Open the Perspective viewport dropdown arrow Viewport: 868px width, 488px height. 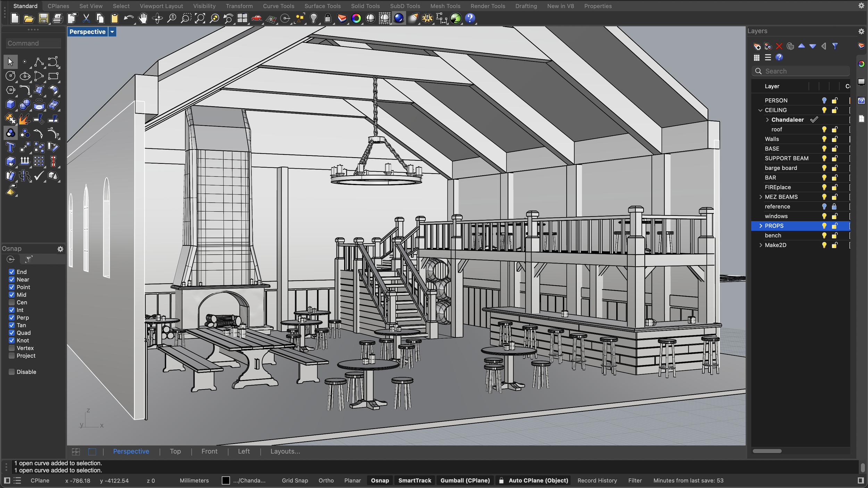[112, 32]
